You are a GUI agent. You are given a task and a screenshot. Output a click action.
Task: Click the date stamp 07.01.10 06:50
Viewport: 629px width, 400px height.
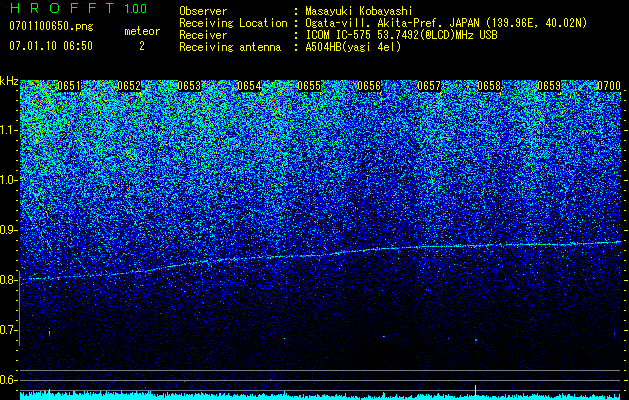[x=51, y=46]
